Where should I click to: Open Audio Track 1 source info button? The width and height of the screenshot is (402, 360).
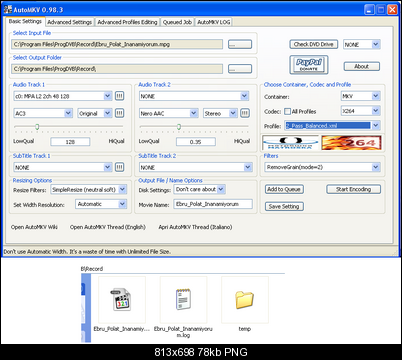pos(119,96)
